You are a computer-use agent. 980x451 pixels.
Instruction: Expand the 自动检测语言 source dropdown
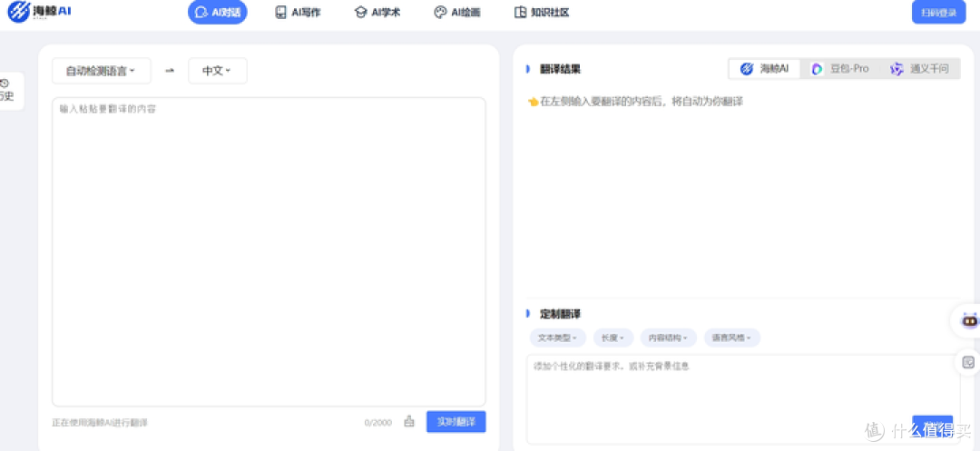click(x=102, y=71)
